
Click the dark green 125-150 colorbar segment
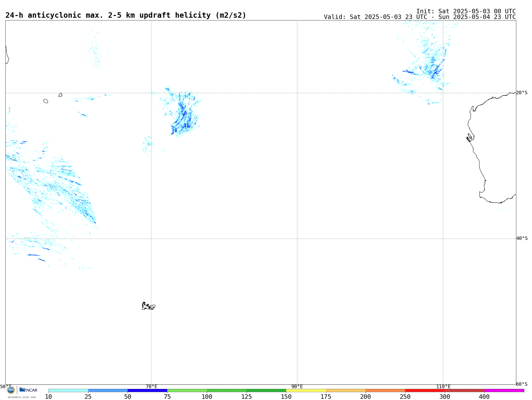(x=266, y=391)
